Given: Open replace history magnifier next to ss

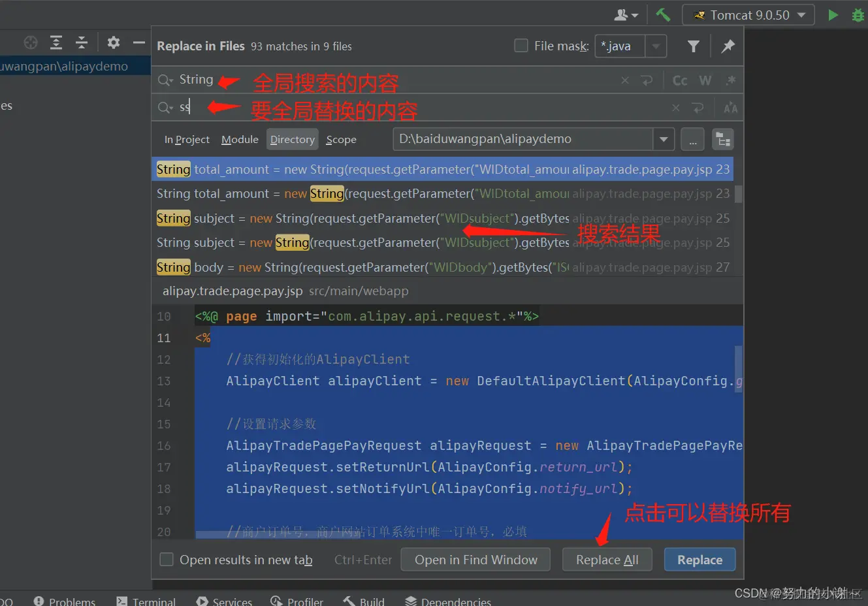Looking at the screenshot, I should click(x=165, y=108).
